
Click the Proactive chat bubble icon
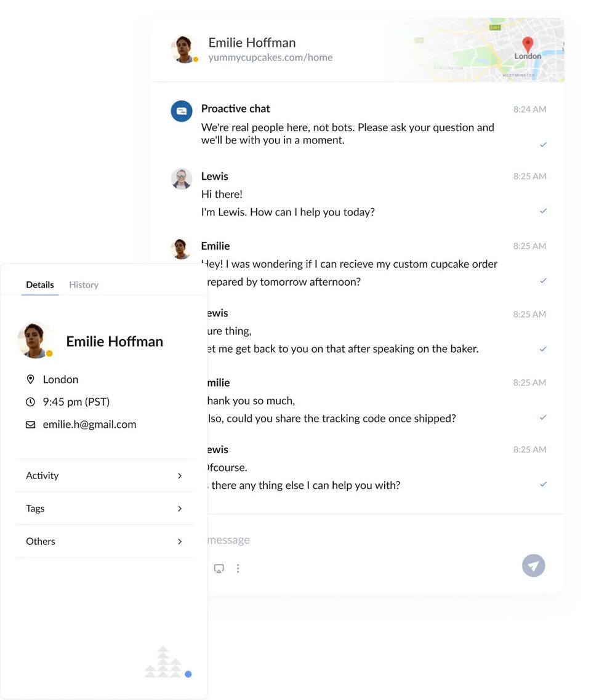pos(182,111)
